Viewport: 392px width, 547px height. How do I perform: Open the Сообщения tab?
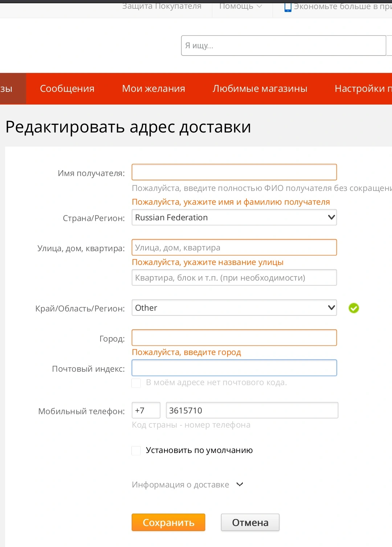click(x=67, y=89)
